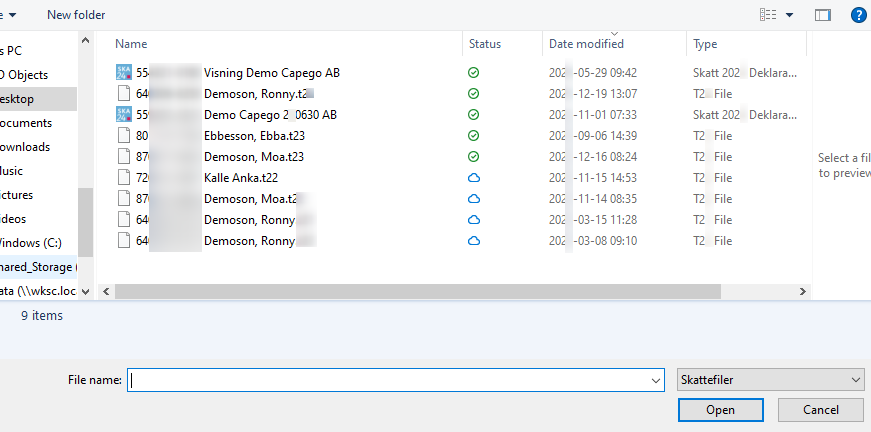Click the New folder button
Viewport: 871px width, 432px height.
click(76, 15)
